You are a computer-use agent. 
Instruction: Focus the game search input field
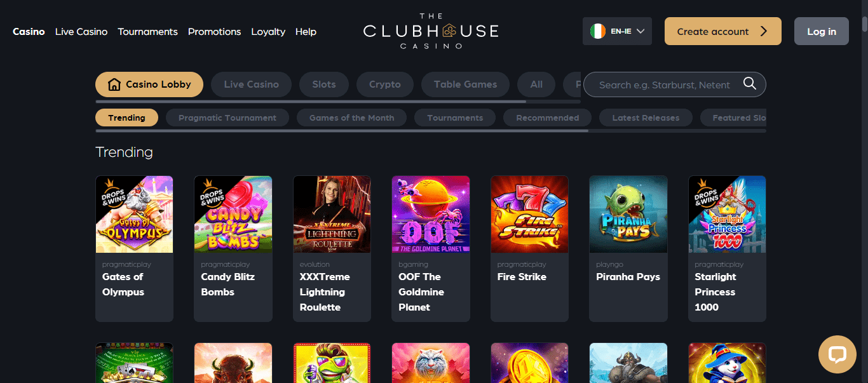[x=665, y=84]
